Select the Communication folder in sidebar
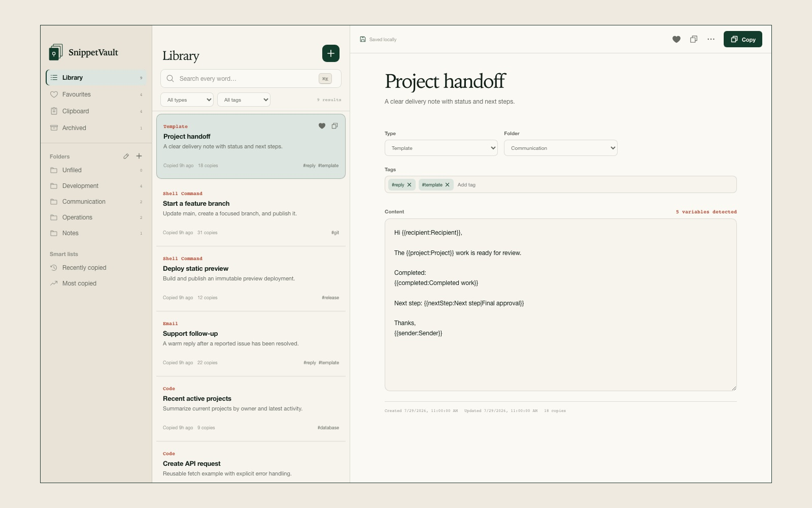The image size is (812, 508). click(x=96, y=202)
